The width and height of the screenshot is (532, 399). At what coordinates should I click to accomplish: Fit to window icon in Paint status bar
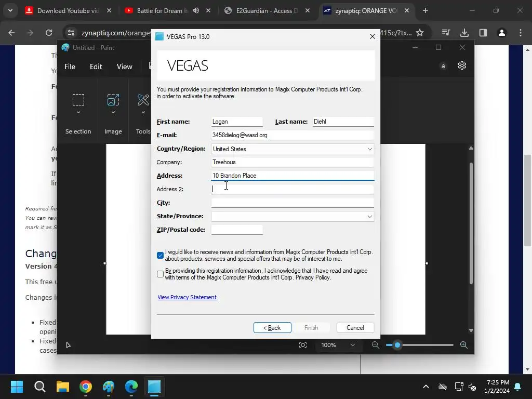[x=303, y=345]
